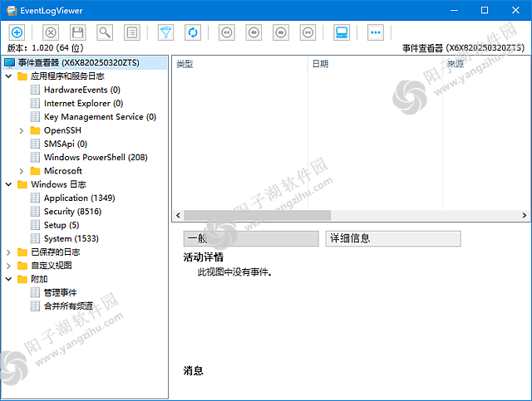Screen dimensions: 532x401
Task: Open Windows PowerShell (208) log
Action: (x=96, y=157)
